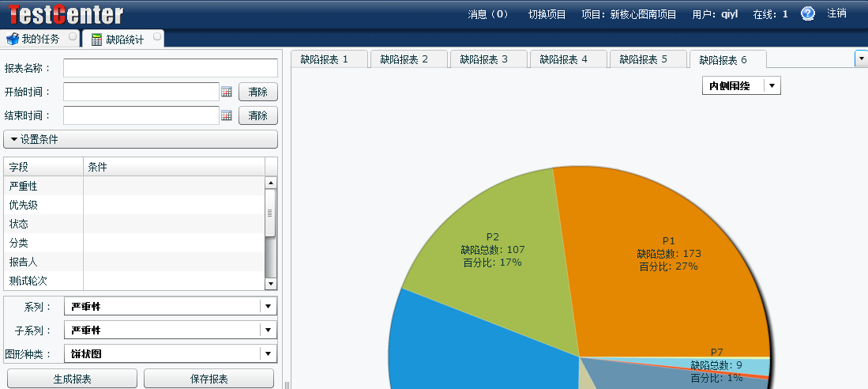
Task: Open calendar picker for 结束时间
Action: pyautogui.click(x=227, y=115)
